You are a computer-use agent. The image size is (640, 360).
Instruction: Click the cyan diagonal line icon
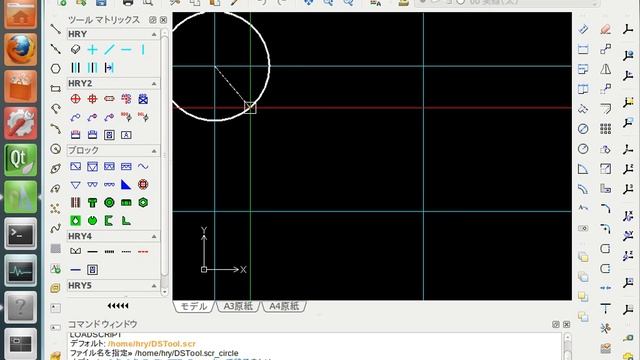tap(109, 49)
